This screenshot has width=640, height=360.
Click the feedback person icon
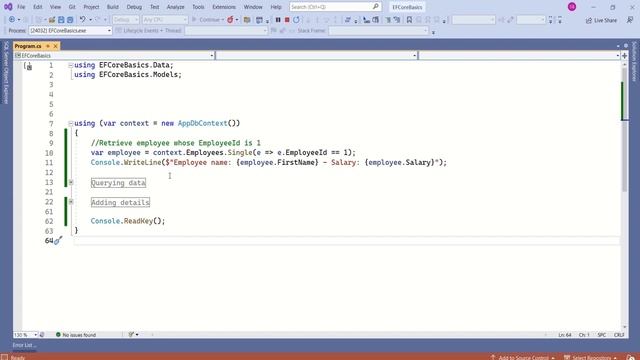[x=630, y=20]
